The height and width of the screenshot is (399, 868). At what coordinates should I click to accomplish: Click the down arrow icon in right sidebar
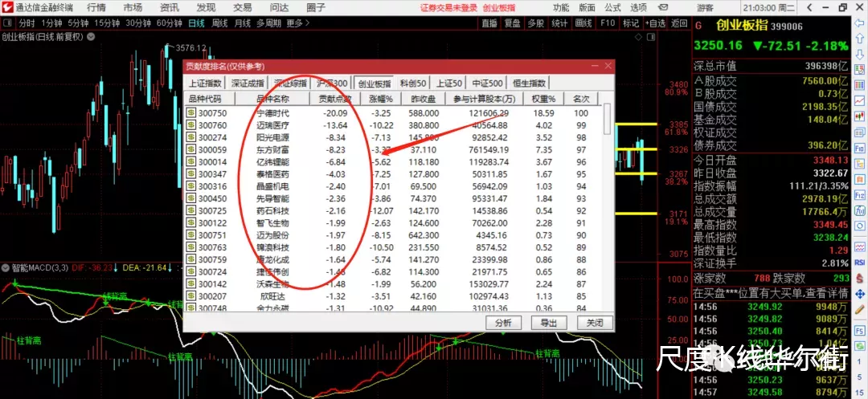pyautogui.click(x=860, y=54)
